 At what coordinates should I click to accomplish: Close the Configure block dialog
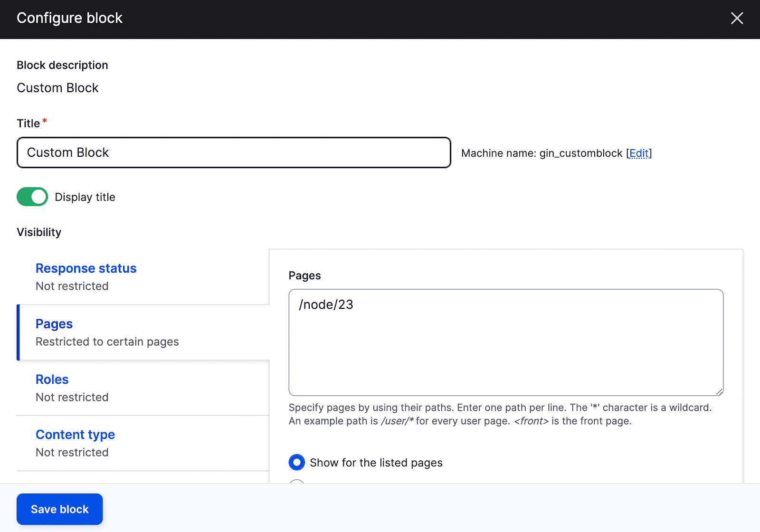pos(737,19)
